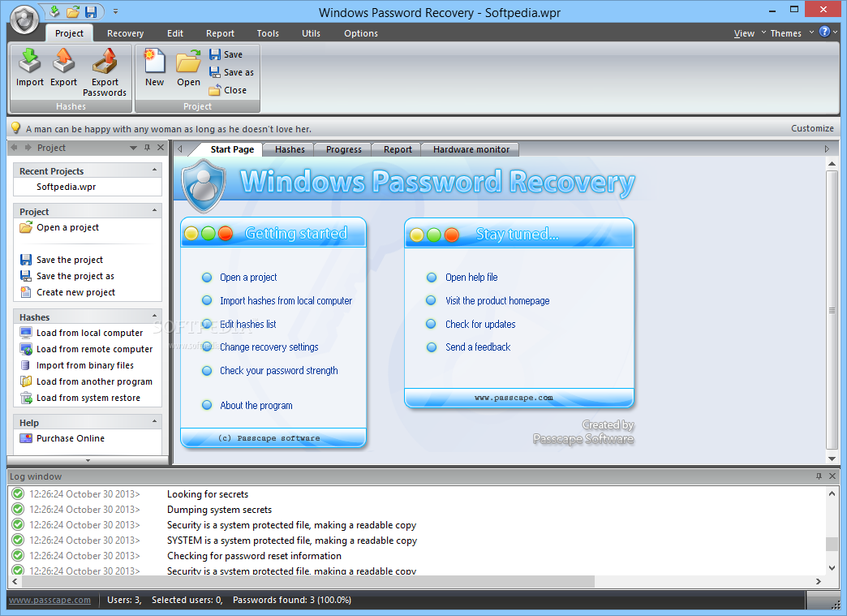Click Load from another program
The image size is (847, 616).
(x=87, y=381)
